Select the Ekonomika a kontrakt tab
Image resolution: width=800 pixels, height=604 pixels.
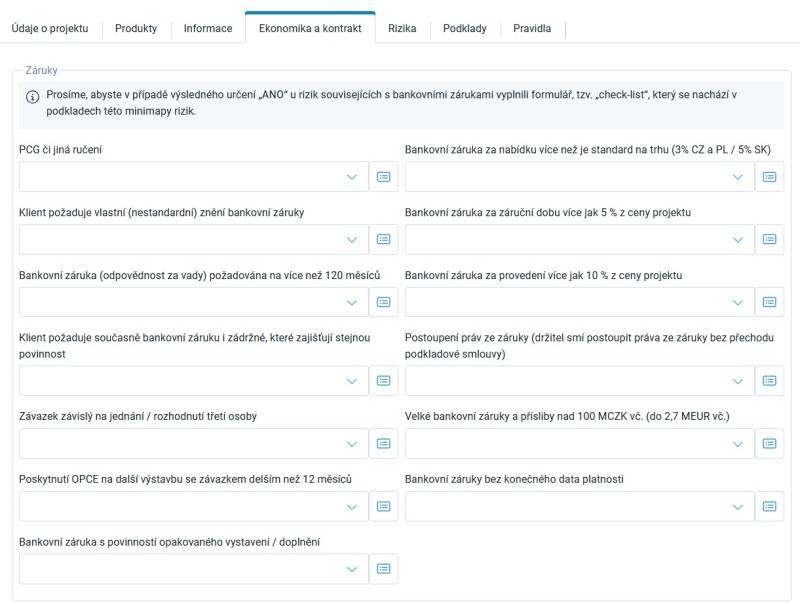[x=310, y=29]
